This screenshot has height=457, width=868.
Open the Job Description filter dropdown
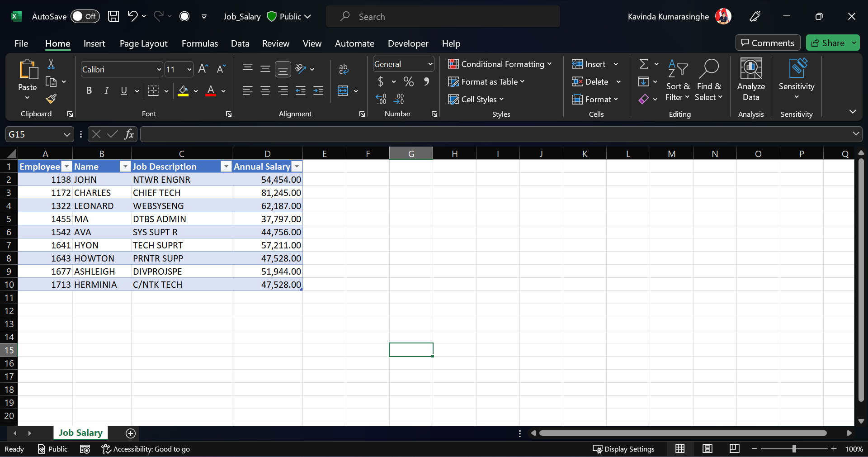226,167
